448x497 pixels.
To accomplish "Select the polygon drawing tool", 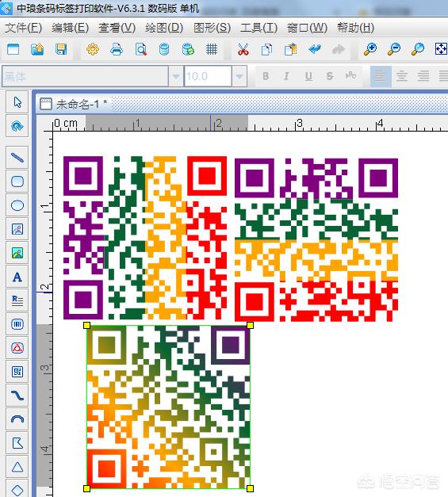I will (x=17, y=443).
